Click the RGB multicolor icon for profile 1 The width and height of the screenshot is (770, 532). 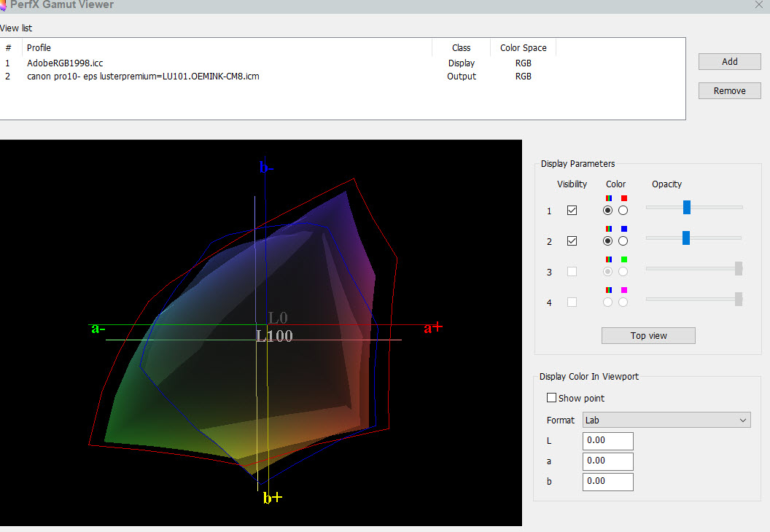(609, 198)
